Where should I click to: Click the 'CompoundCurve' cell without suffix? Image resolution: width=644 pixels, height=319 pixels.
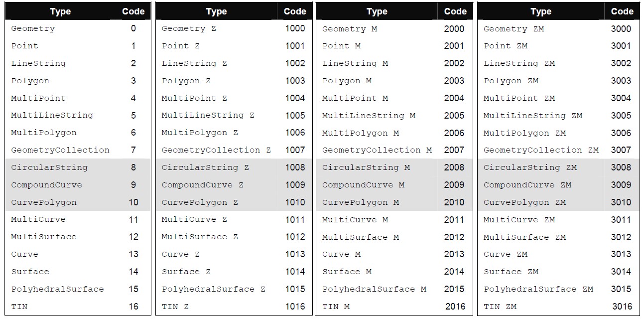46,185
